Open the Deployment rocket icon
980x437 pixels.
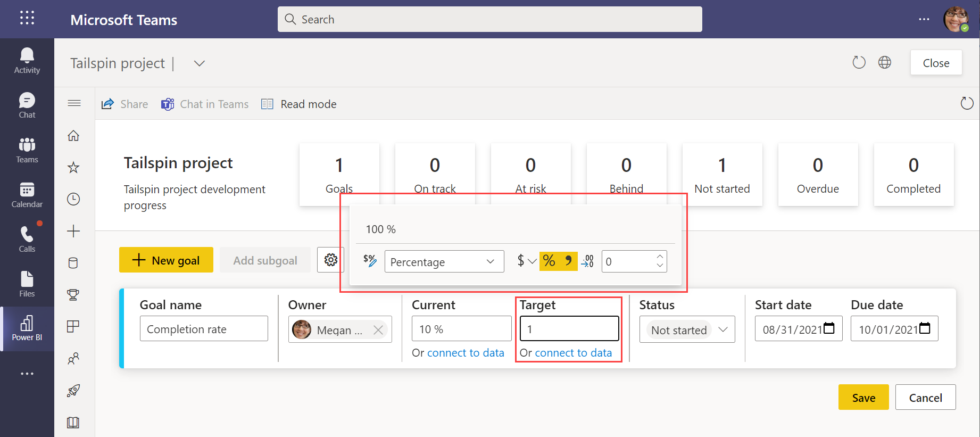pyautogui.click(x=73, y=391)
